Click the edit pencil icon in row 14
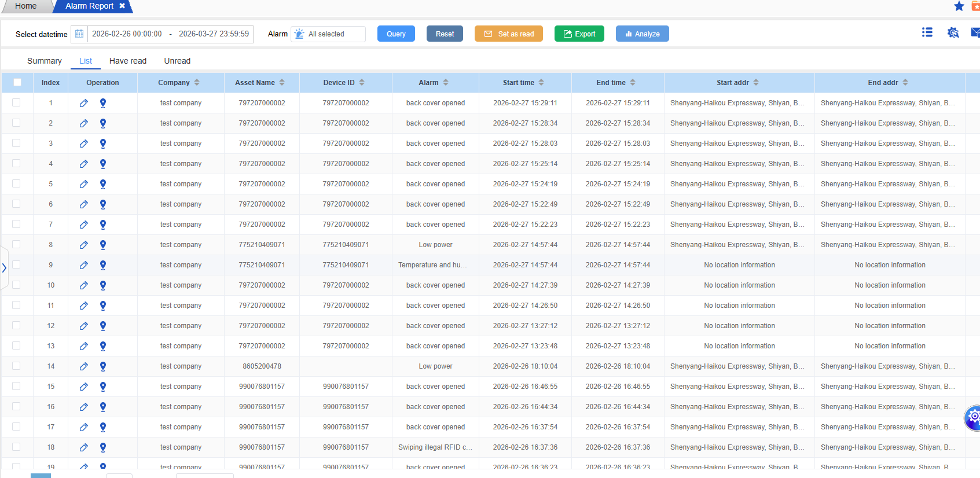 (84, 366)
